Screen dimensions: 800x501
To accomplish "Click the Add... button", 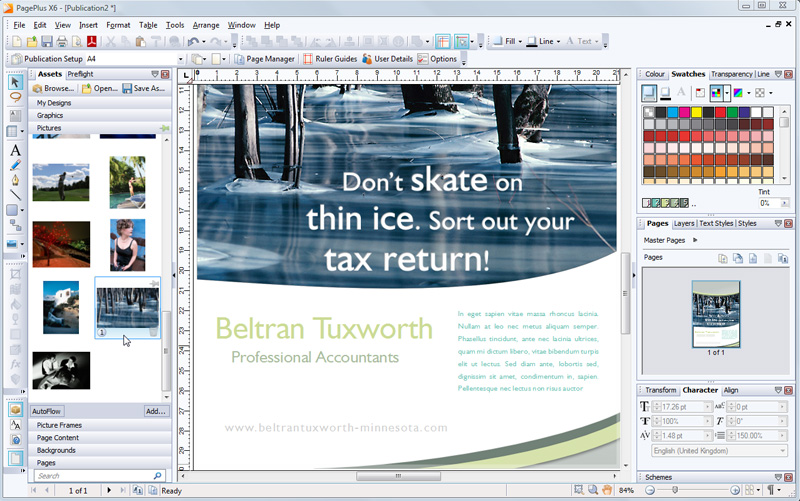I will [x=156, y=411].
